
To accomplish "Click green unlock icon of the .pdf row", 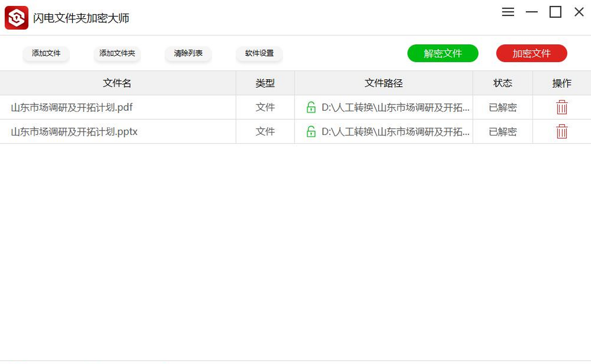I will tap(311, 107).
